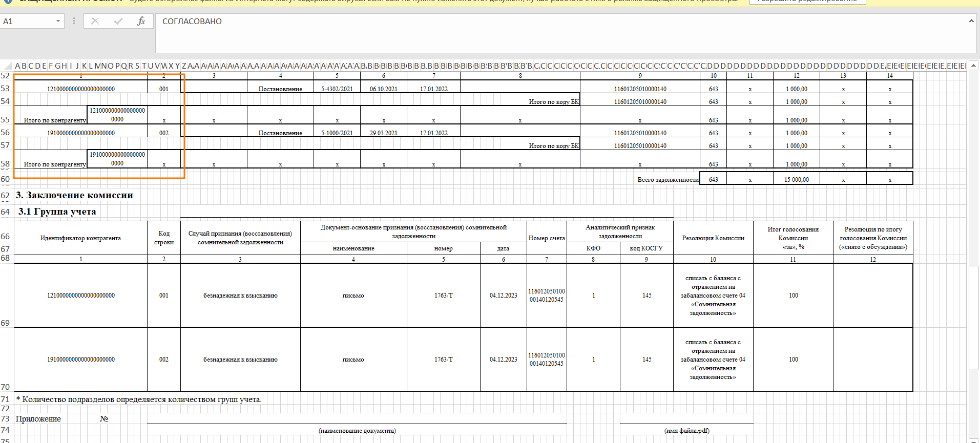Open the Name Box dropdown arrow
Screen dimensions: 980x443
click(58, 21)
